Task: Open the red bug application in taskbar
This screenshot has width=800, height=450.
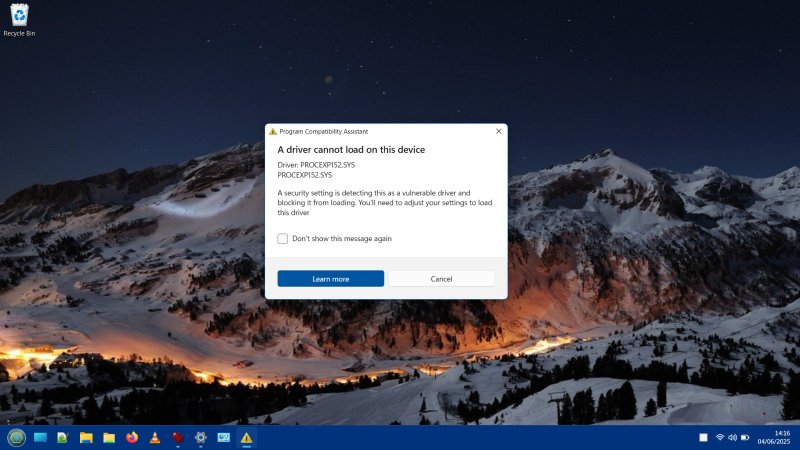Action: pyautogui.click(x=178, y=438)
